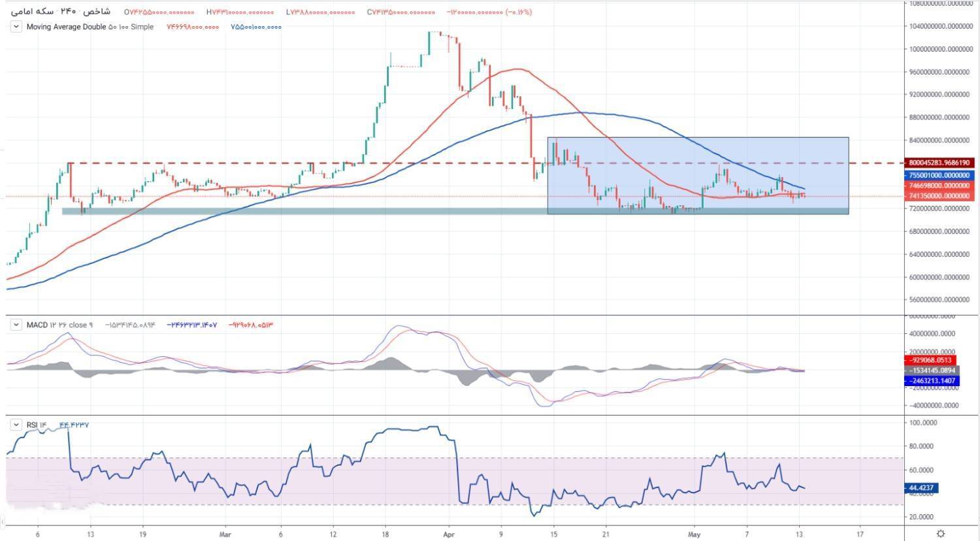This screenshot has height=541, width=980.
Task: Open chart settings gear in bottom-right corner
Action: click(940, 534)
